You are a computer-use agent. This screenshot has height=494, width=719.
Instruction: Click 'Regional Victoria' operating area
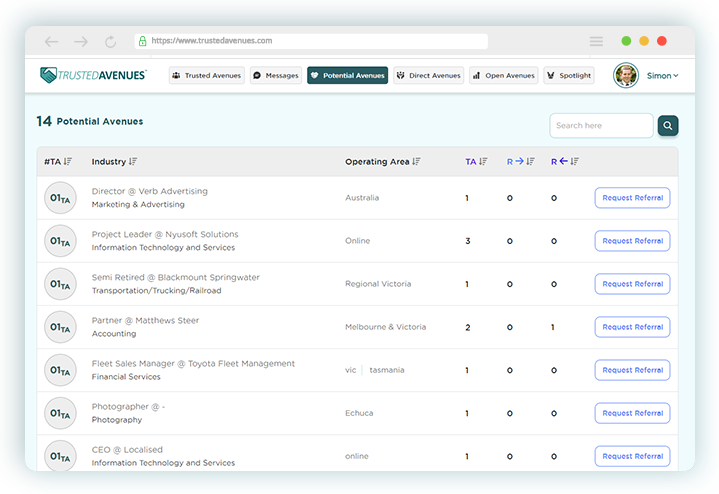point(378,284)
